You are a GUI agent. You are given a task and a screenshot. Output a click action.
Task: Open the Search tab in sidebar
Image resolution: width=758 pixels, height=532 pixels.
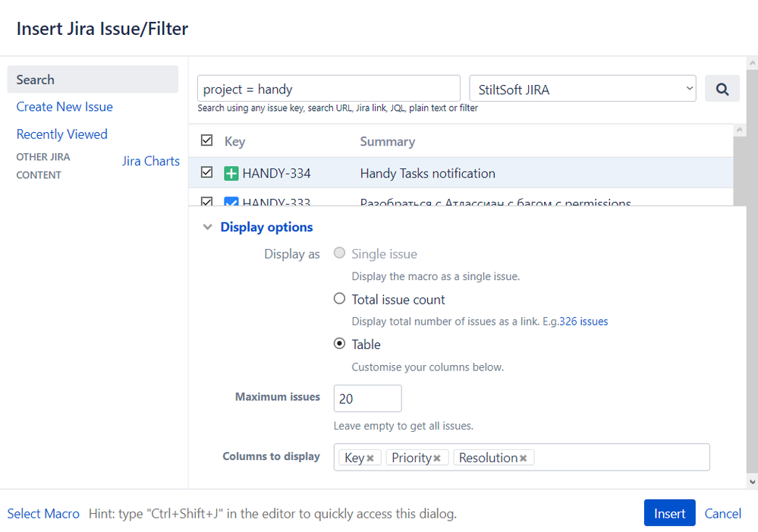point(93,80)
